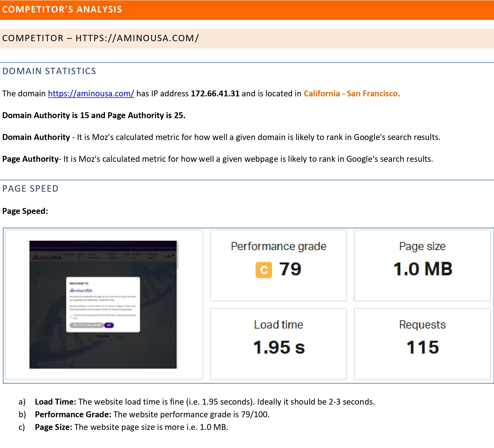Click the Page size 1.0 MB card
The height and width of the screenshot is (448, 494).
(x=422, y=265)
